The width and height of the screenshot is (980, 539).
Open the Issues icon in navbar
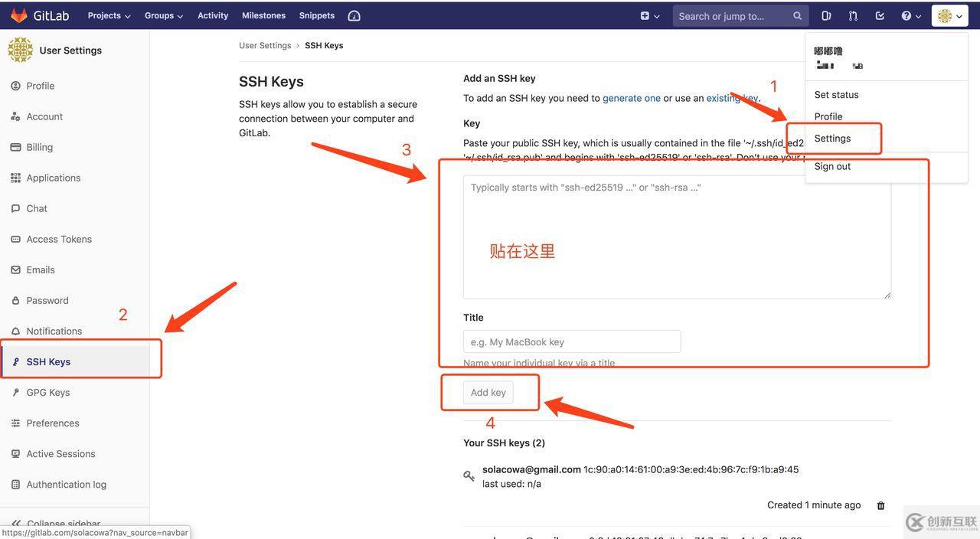coord(826,15)
